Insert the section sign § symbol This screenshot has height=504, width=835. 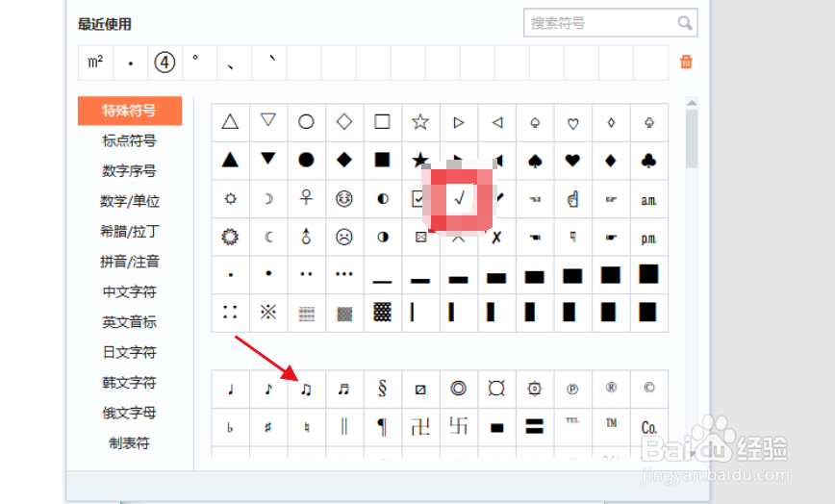pyautogui.click(x=382, y=390)
